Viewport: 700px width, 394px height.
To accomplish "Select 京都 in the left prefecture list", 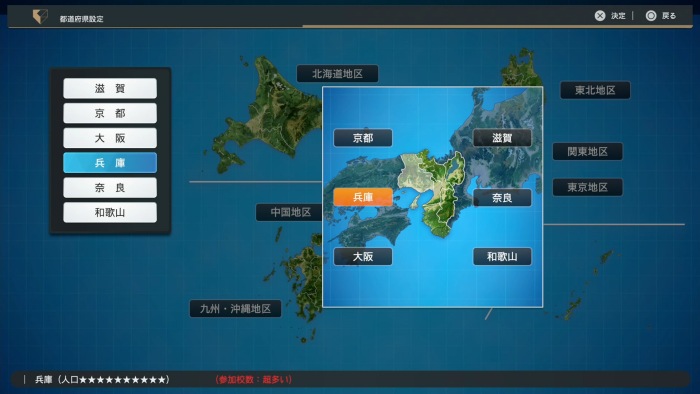I will click(110, 113).
